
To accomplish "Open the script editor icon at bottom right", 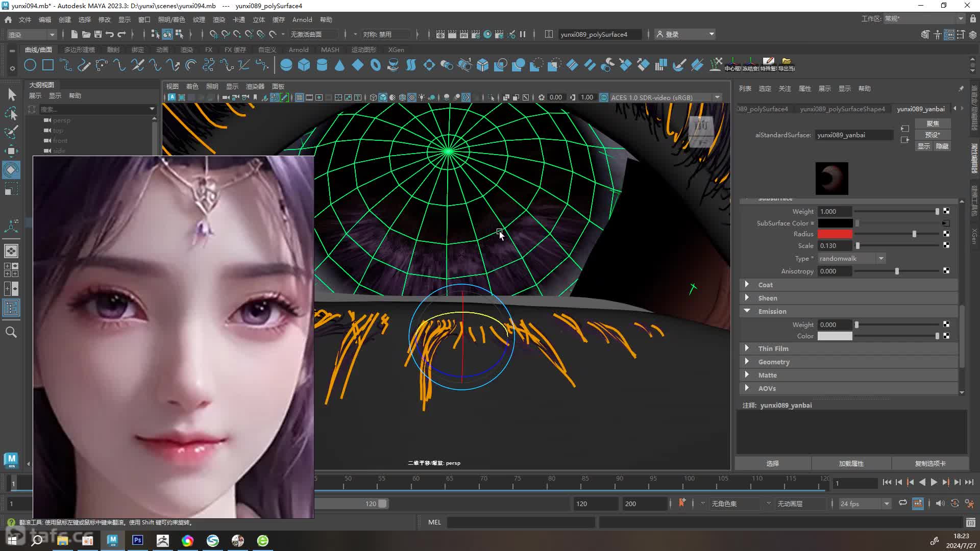I will pyautogui.click(x=970, y=522).
